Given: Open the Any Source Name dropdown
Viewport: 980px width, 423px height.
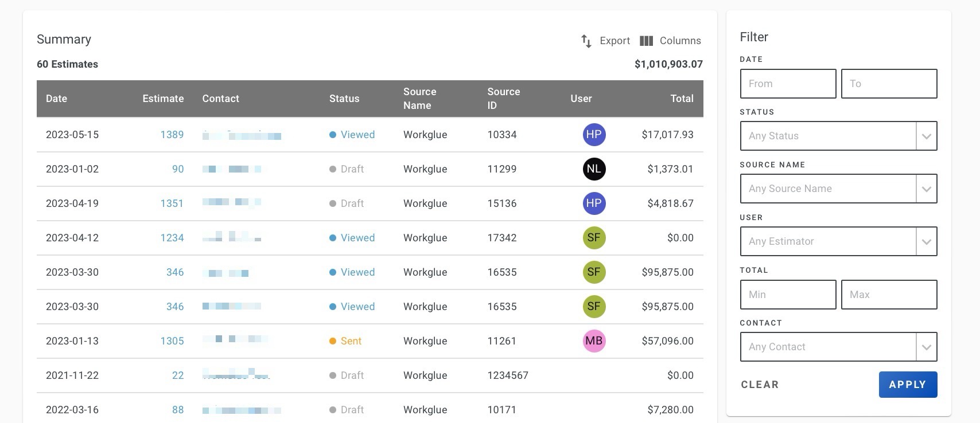Looking at the screenshot, I should pos(838,189).
